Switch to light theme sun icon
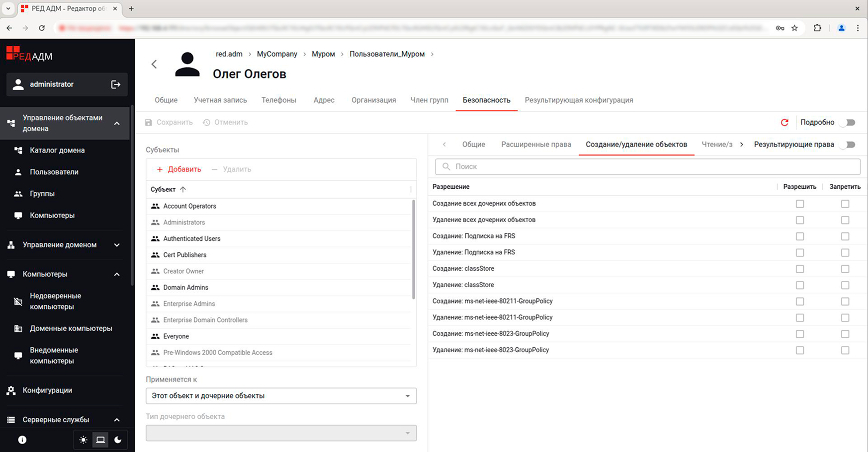Viewport: 868px width, 452px height. coord(84,440)
